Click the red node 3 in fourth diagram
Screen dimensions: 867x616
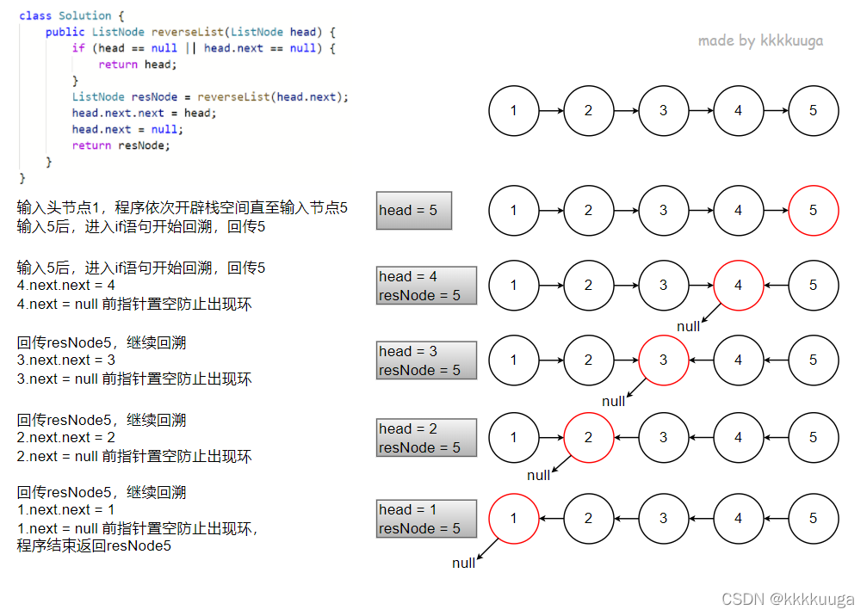(663, 360)
